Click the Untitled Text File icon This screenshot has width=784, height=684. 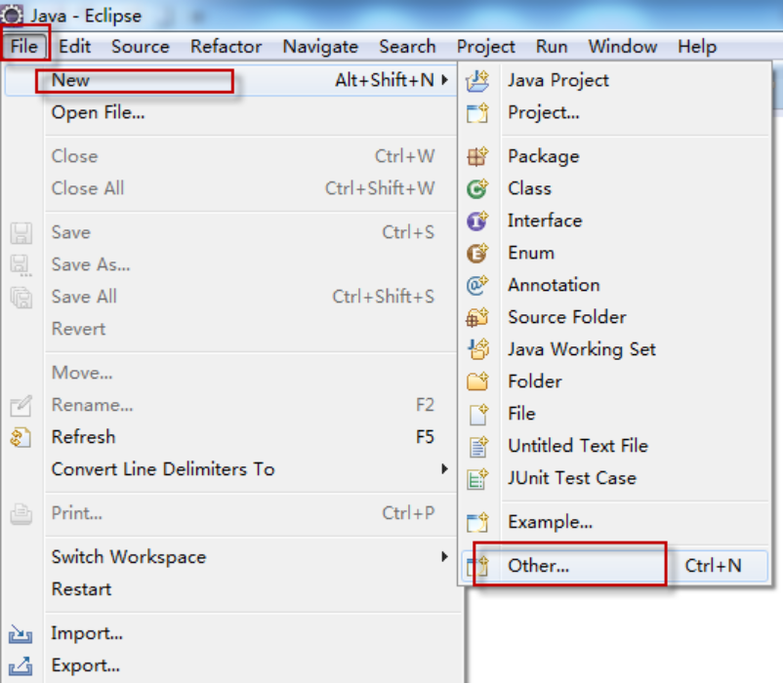coord(478,446)
